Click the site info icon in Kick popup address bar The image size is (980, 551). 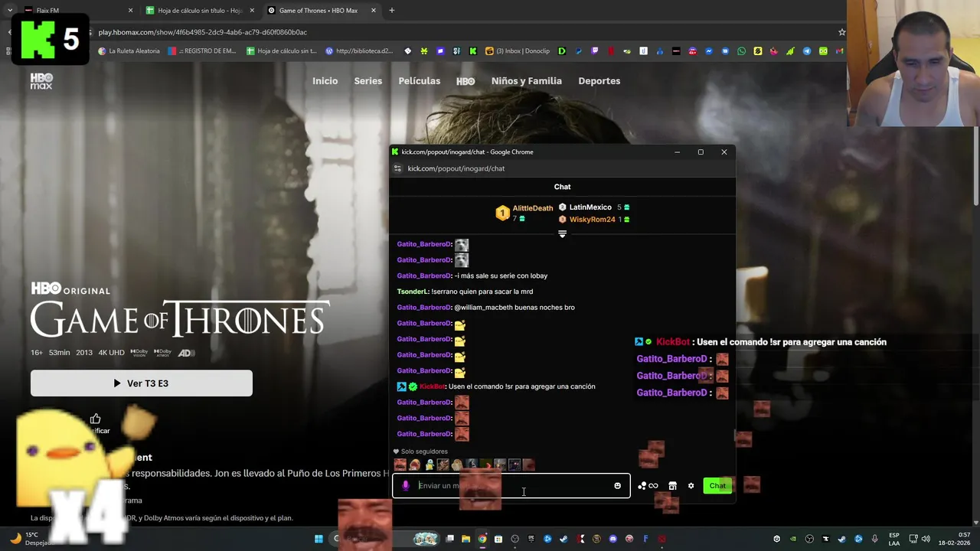(x=397, y=168)
